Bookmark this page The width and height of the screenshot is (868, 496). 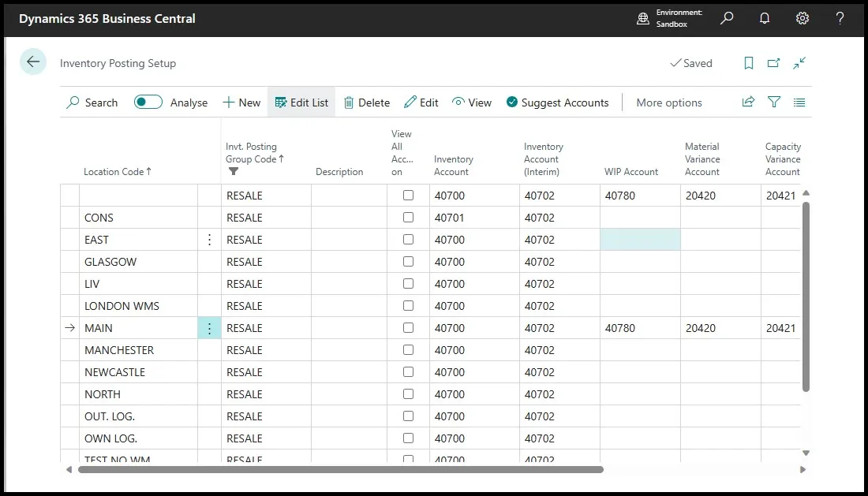pyautogui.click(x=748, y=63)
